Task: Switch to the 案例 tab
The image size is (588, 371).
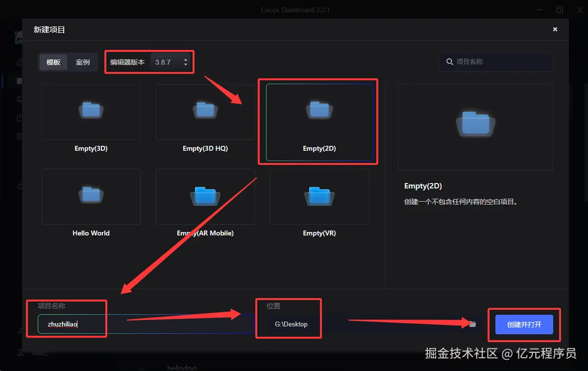Action: point(83,62)
